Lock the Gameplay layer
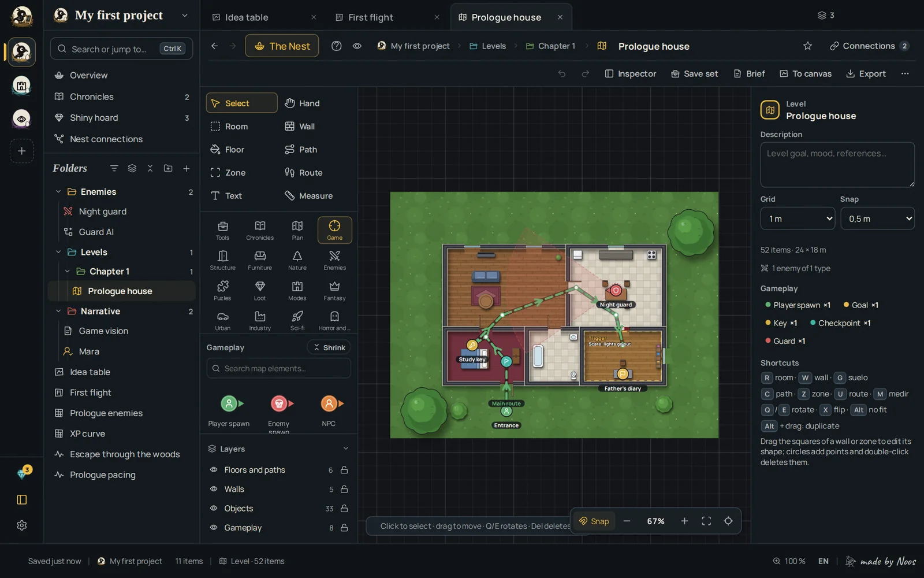 click(344, 528)
